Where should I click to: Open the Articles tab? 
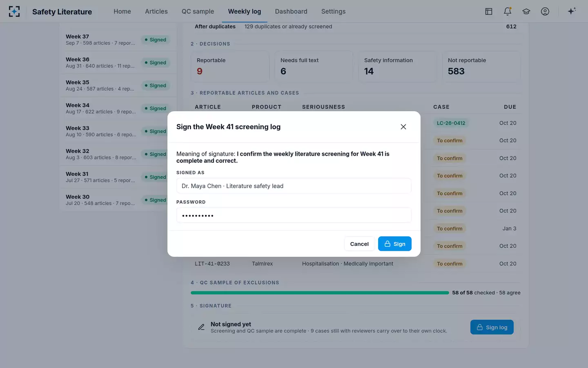coord(156,11)
